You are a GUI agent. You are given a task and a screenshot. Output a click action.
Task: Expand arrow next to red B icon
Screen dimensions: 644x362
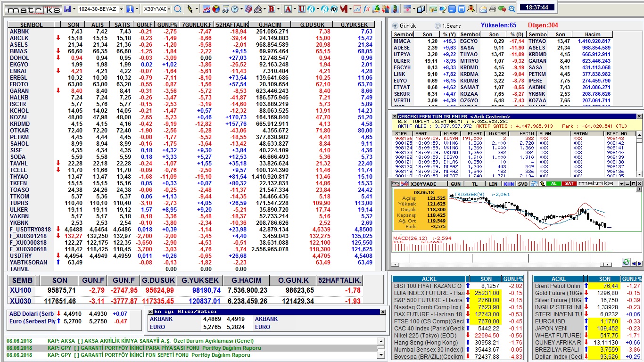pos(278,9)
